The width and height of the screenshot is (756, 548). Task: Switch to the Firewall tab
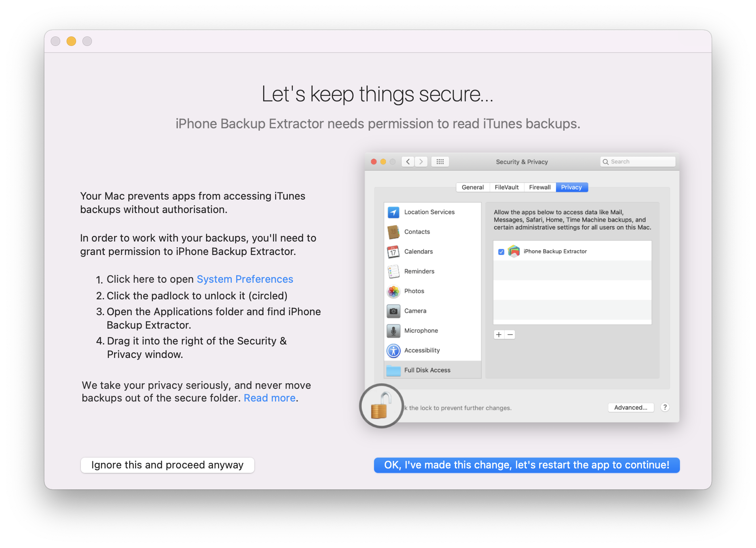click(x=540, y=187)
